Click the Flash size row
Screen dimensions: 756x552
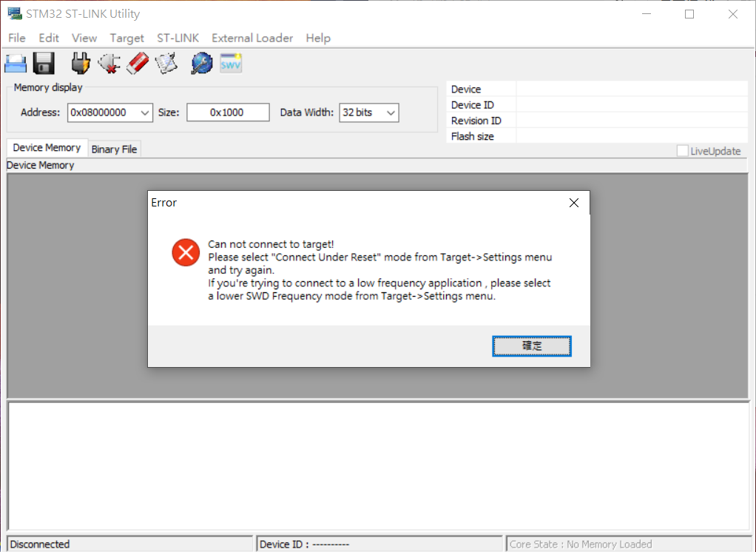[598, 136]
